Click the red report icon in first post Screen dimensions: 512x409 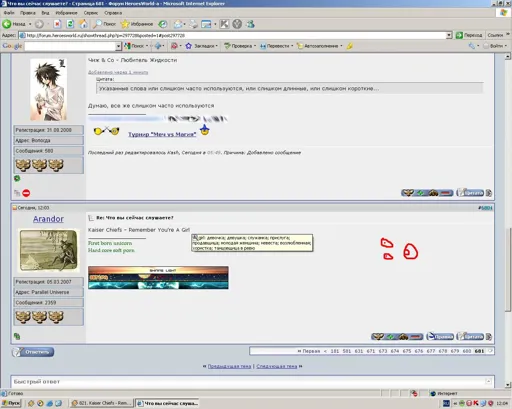(26, 193)
